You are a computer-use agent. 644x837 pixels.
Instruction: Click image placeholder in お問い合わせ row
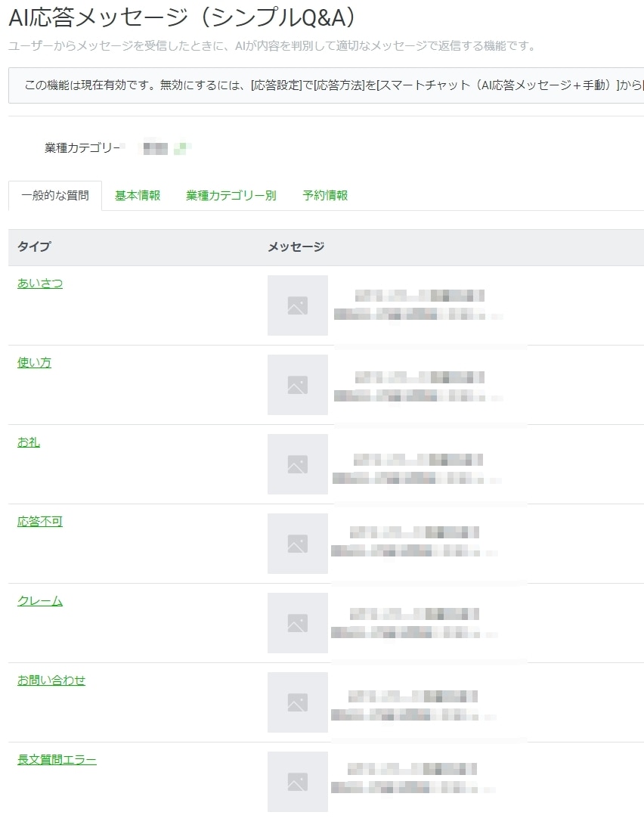click(298, 702)
